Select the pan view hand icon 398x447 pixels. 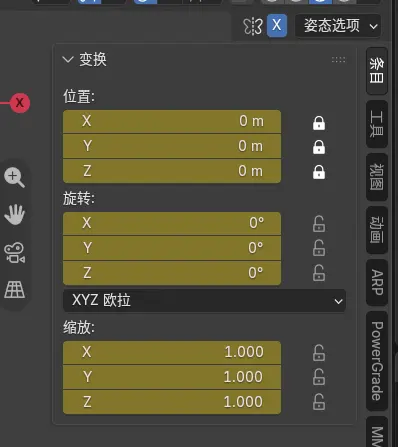point(14,214)
